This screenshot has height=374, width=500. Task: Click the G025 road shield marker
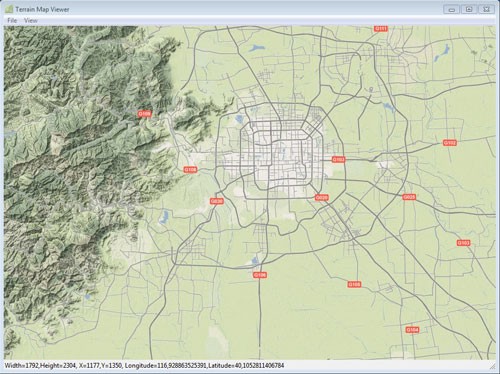[x=409, y=197]
